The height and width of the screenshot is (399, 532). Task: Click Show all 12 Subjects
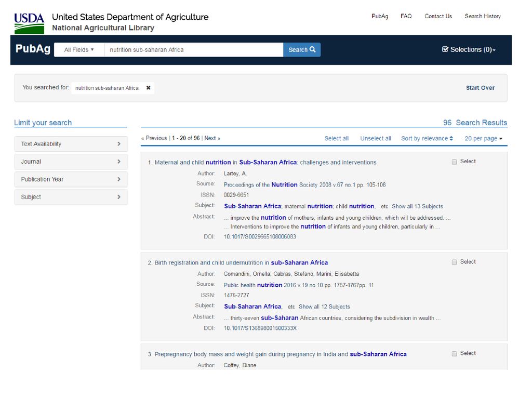(324, 307)
